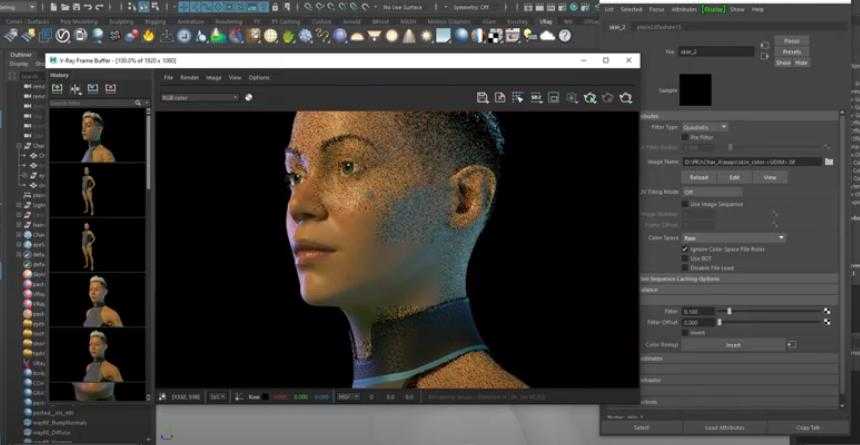Open the Render menu in V-Ray Frame Buffer

(189, 77)
